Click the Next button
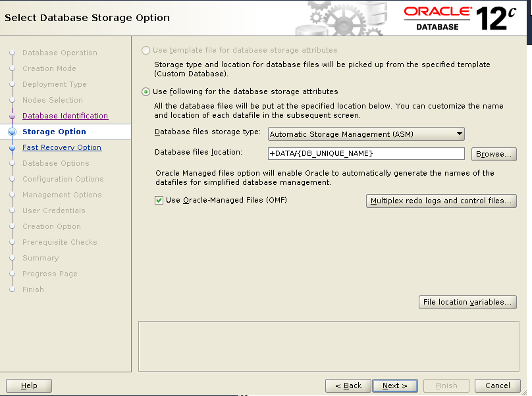 pos(395,385)
